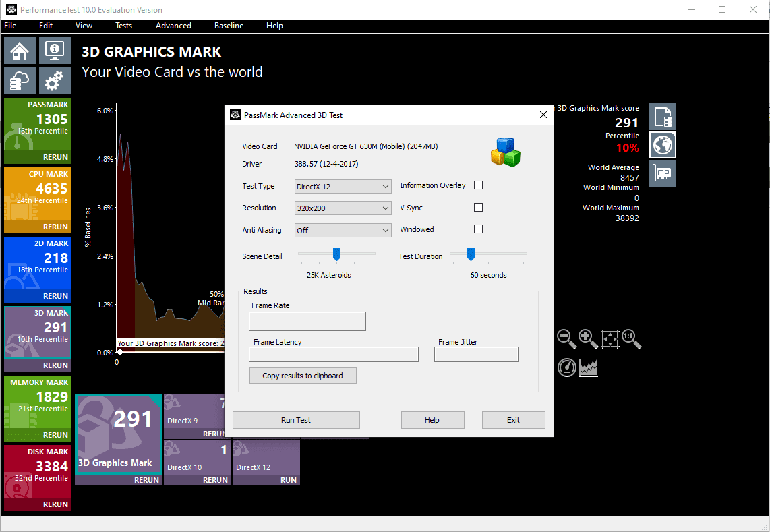Click the PassMark Advanced 3D Test title icon

[x=235, y=115]
